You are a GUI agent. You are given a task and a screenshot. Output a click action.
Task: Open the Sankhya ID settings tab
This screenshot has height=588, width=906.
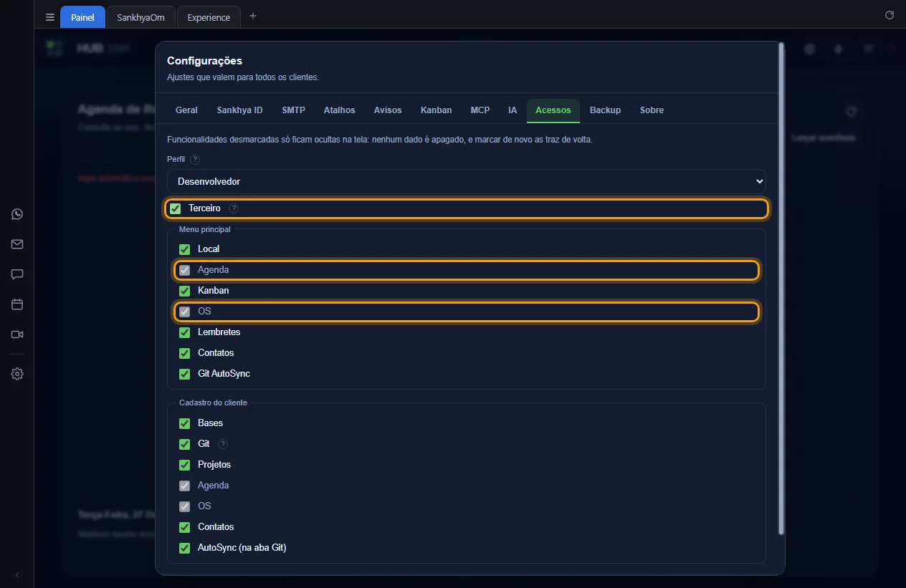point(239,110)
